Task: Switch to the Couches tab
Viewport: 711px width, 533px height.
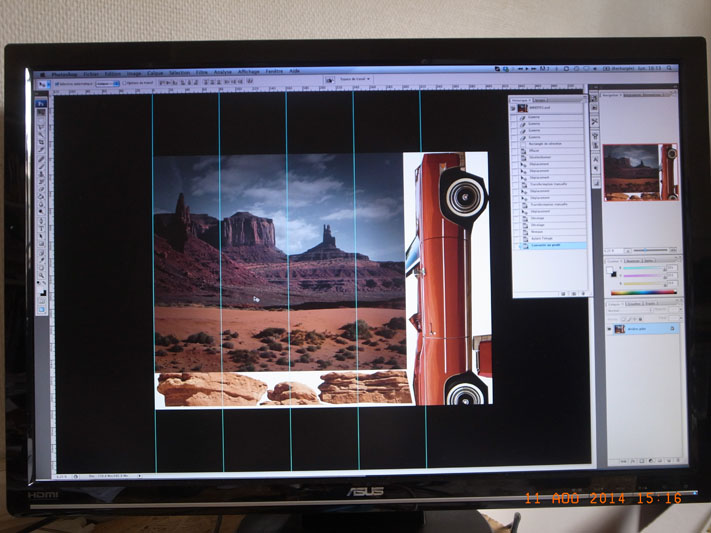Action: pyautogui.click(x=634, y=304)
